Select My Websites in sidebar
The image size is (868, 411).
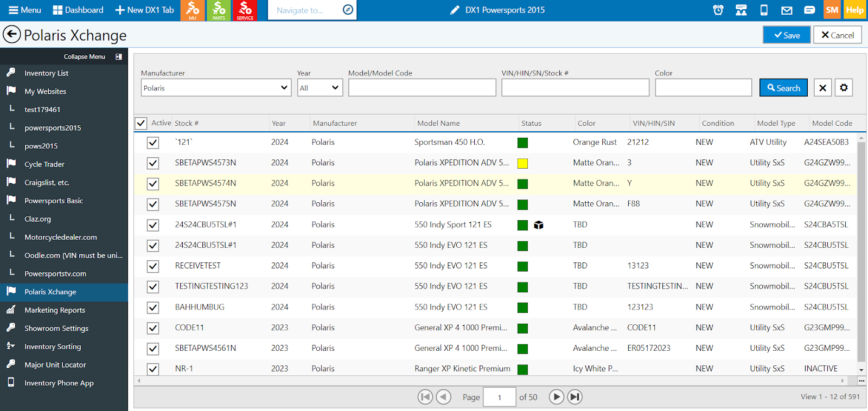click(x=45, y=91)
